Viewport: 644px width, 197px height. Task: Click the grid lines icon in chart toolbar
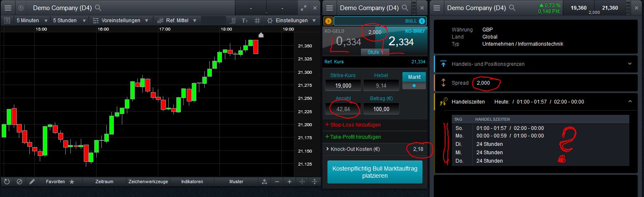[258, 21]
